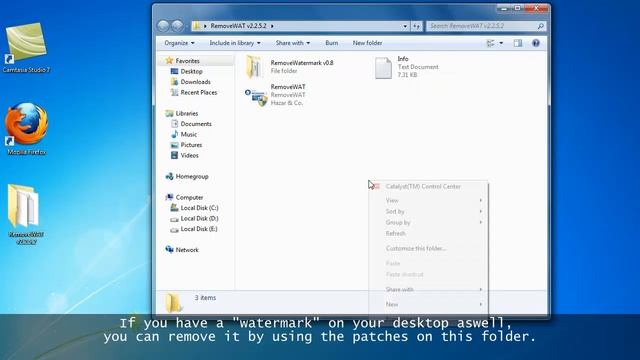
Task: Click RemoveWAT v2.2.5.2 breadcrumb segment
Action: (238, 26)
